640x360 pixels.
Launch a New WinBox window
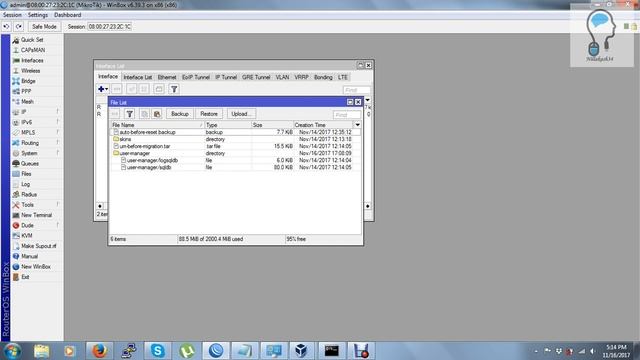pyautogui.click(x=36, y=267)
